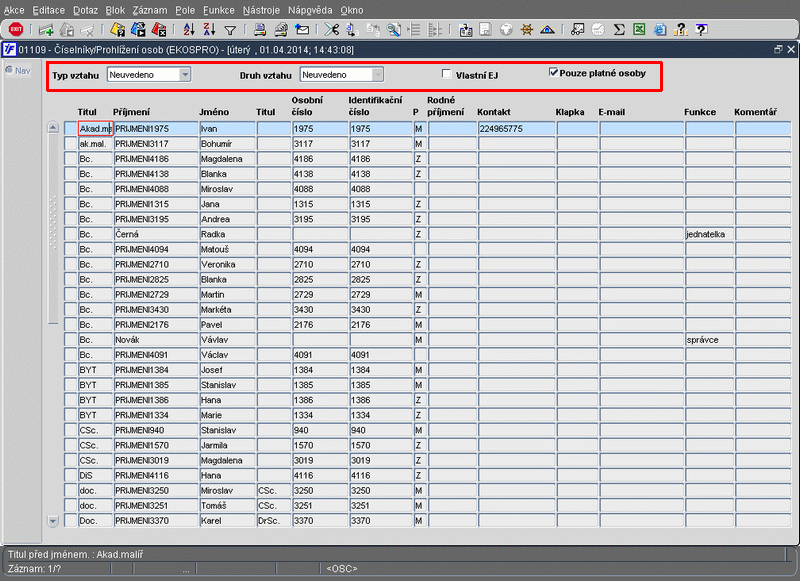Click the Kontakt field showing 224965775
This screenshot has width=800, height=581.
[x=515, y=129]
